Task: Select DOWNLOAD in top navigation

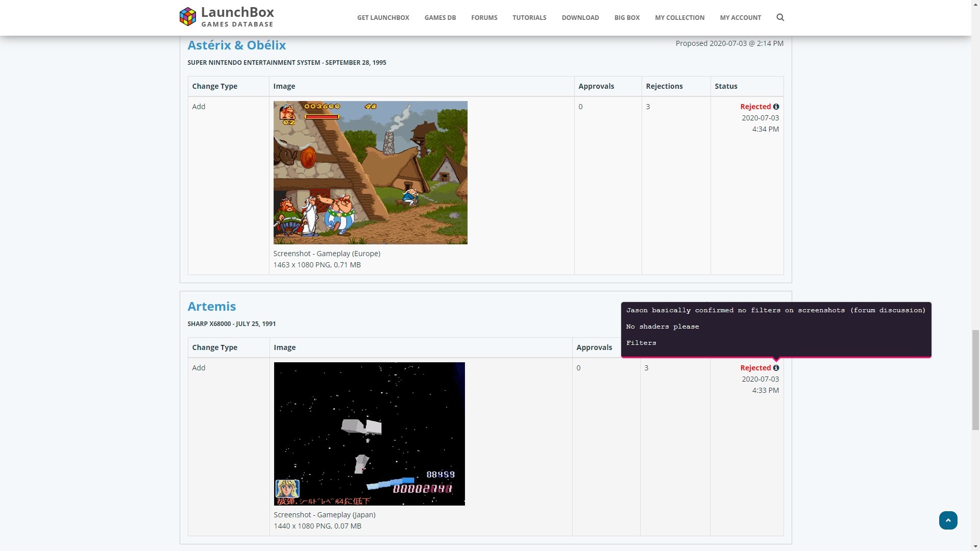Action: point(580,17)
